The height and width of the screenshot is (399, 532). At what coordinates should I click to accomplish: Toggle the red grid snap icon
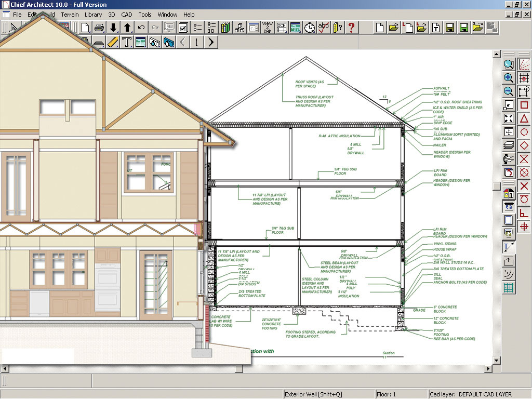pyautogui.click(x=524, y=78)
